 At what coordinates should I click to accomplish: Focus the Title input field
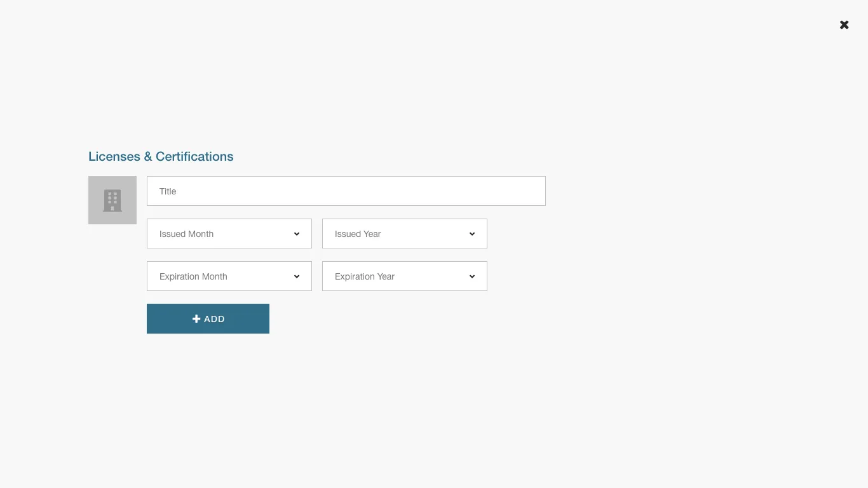point(346,191)
